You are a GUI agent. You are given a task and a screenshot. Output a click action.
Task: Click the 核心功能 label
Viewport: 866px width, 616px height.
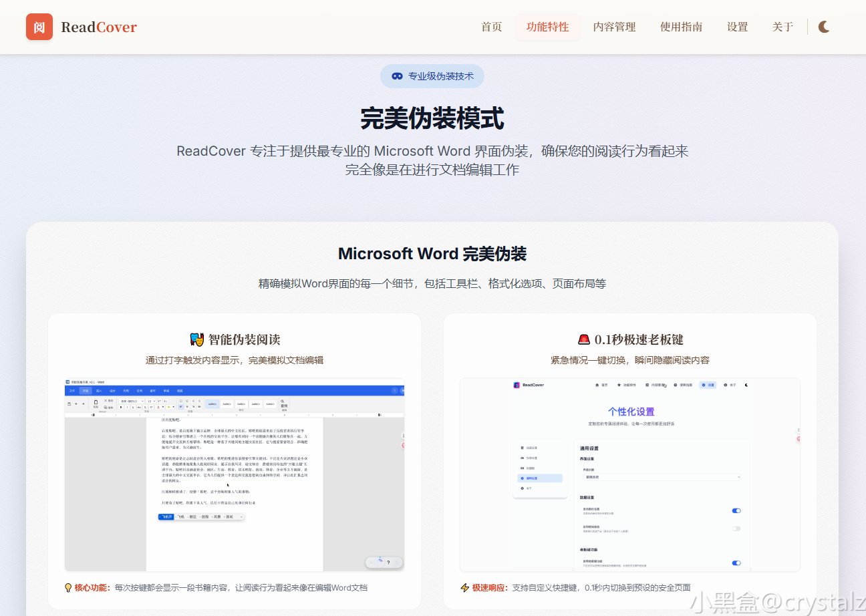[92, 588]
